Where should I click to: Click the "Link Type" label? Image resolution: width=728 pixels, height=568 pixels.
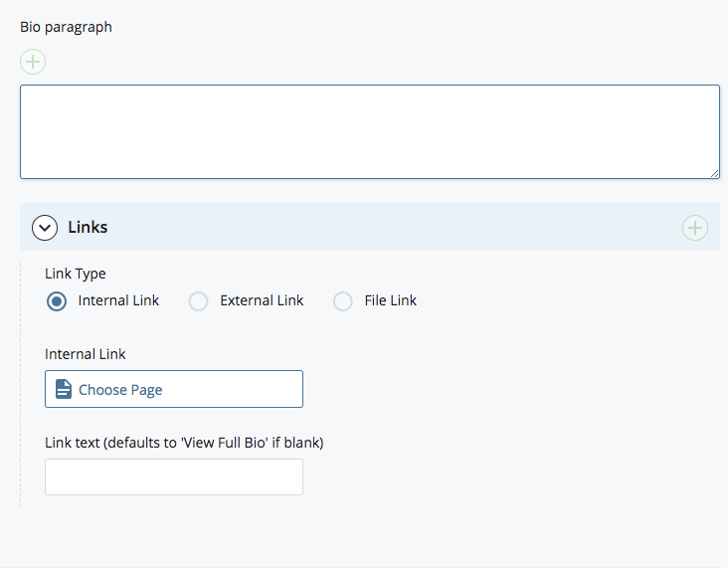(76, 274)
